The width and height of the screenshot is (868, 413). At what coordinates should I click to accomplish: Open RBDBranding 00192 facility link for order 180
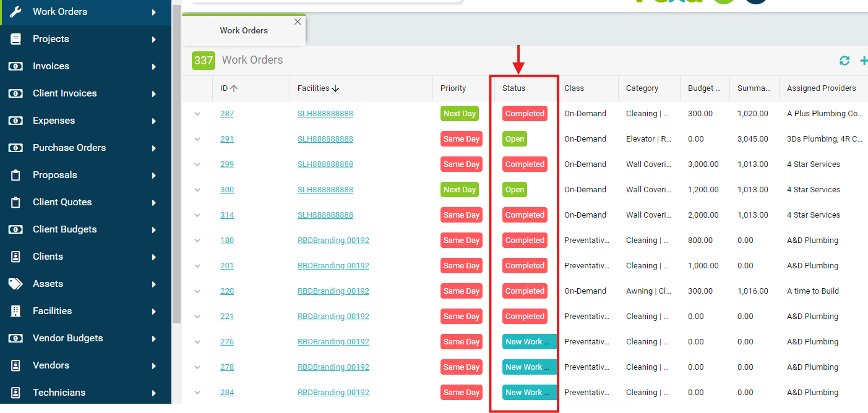(333, 241)
